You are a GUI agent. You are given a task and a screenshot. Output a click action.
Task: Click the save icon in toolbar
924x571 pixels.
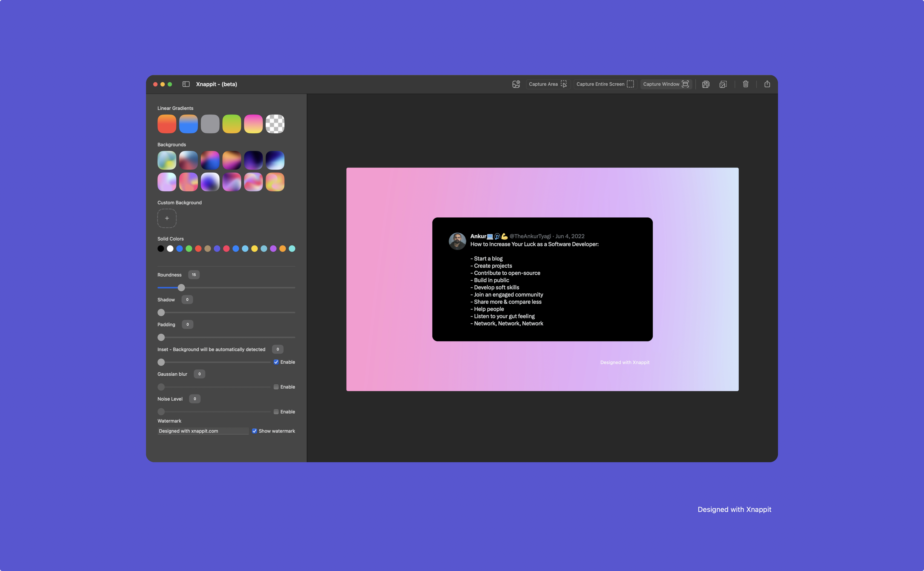click(706, 84)
